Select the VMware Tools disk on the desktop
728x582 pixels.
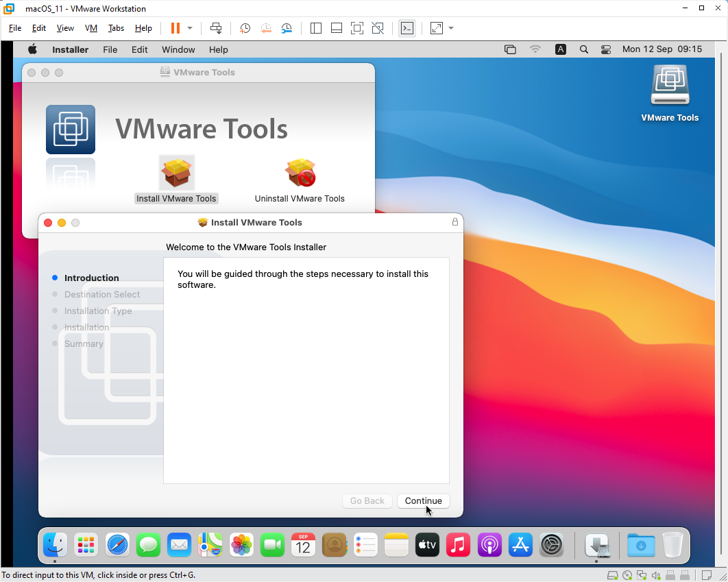pyautogui.click(x=670, y=86)
